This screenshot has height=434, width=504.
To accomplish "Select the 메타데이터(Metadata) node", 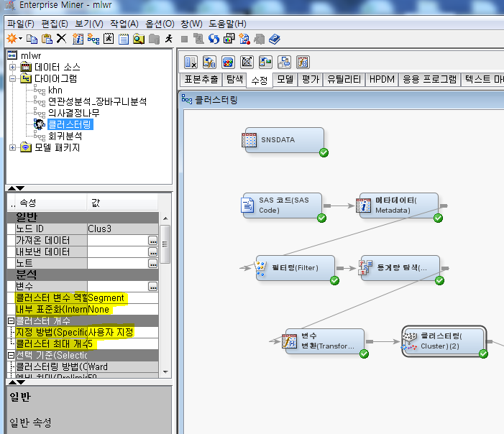I will [398, 206].
